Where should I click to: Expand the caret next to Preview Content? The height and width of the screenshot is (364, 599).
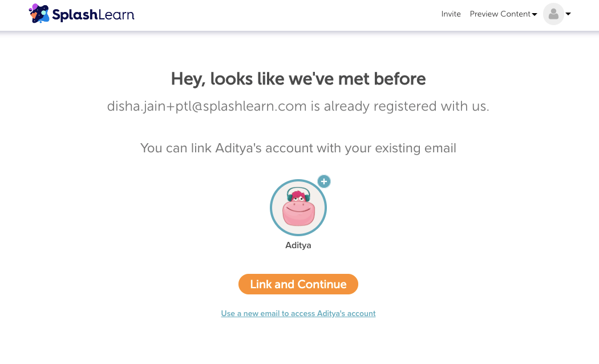[x=536, y=14]
